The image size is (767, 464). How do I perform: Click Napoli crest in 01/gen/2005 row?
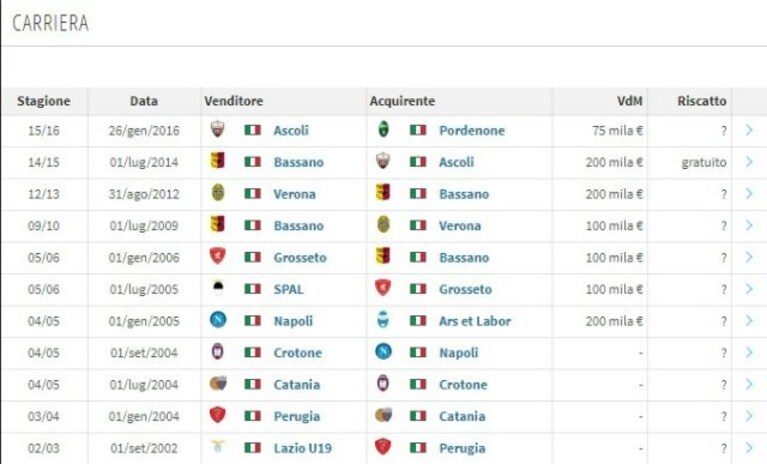(x=218, y=320)
